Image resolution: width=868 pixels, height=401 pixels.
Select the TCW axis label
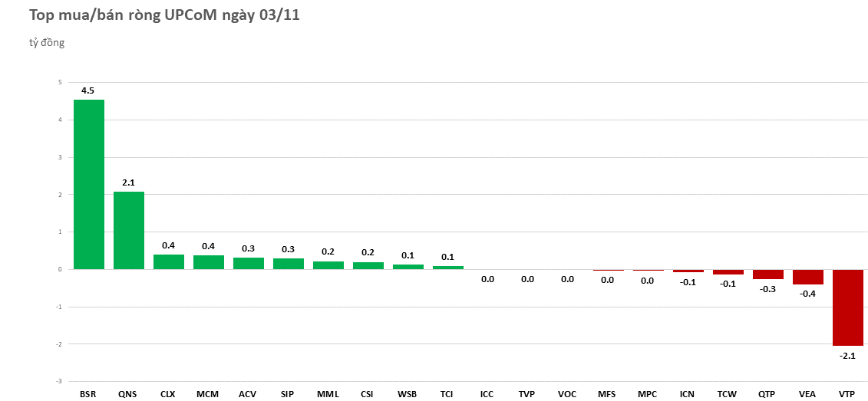coord(727,394)
